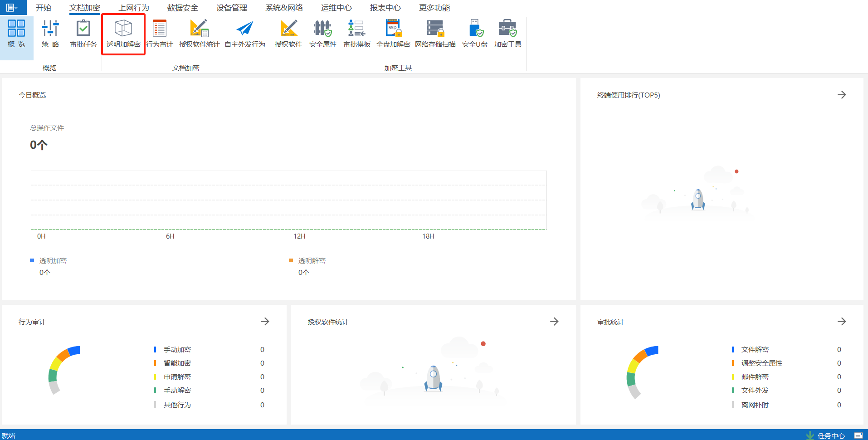Open the 安全U盘 tool
Viewport: 868px width, 440px height.
point(475,34)
